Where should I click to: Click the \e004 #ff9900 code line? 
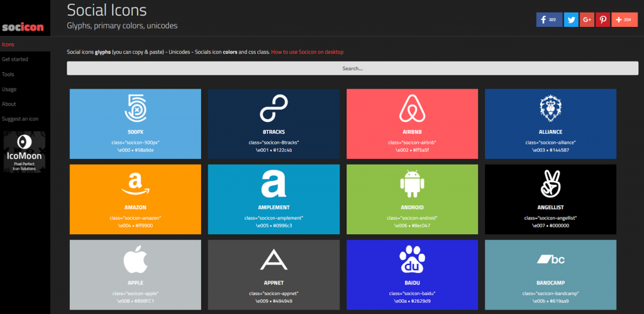(136, 225)
